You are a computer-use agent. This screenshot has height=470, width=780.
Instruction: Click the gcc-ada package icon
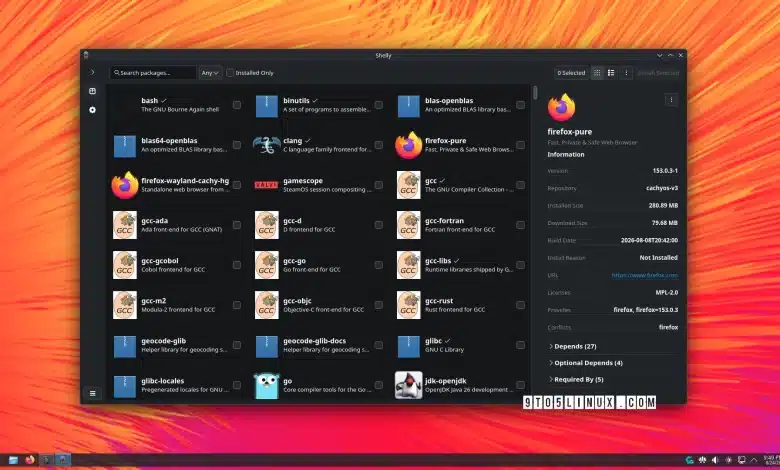click(124, 225)
